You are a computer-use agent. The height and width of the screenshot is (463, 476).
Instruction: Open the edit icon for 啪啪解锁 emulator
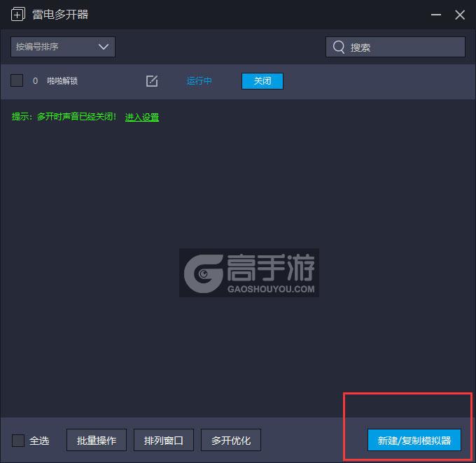click(152, 81)
